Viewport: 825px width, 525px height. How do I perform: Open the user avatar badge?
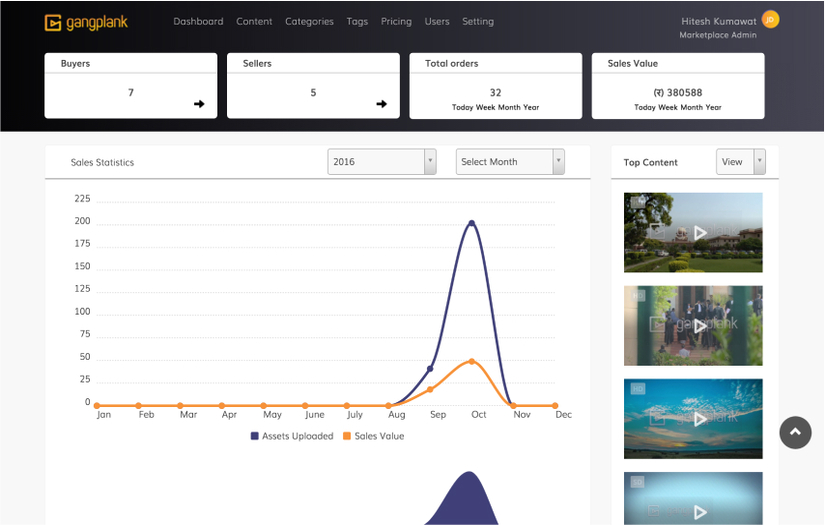pyautogui.click(x=769, y=19)
